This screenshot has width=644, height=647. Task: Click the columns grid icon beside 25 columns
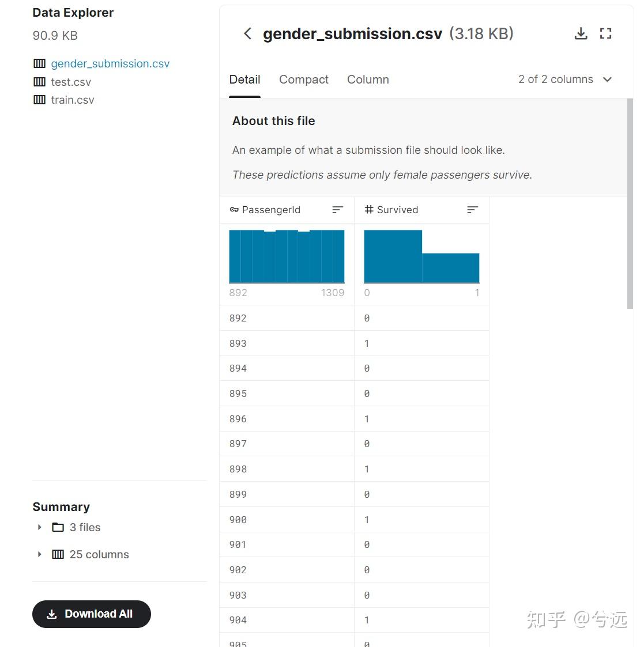[58, 554]
